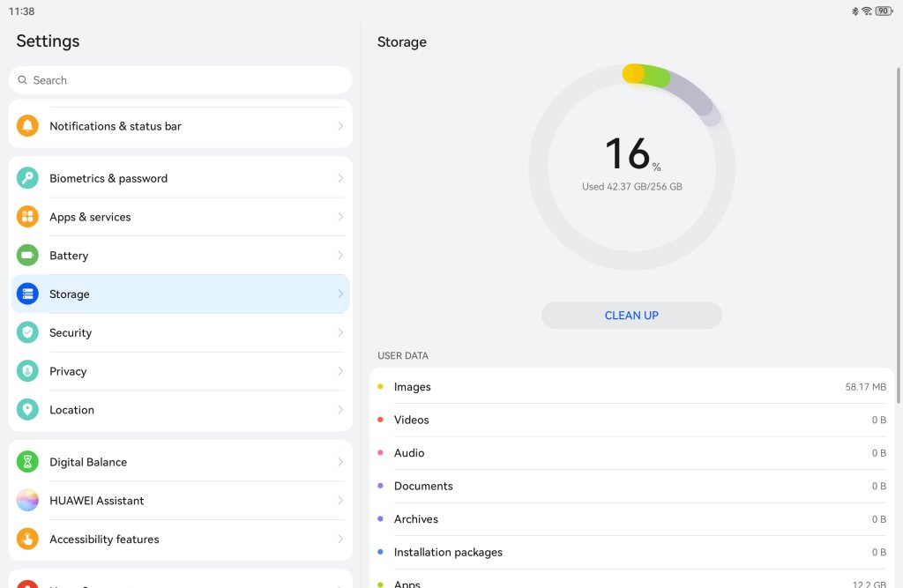Image resolution: width=903 pixels, height=588 pixels.
Task: Tap the Security shield icon
Action: (27, 333)
